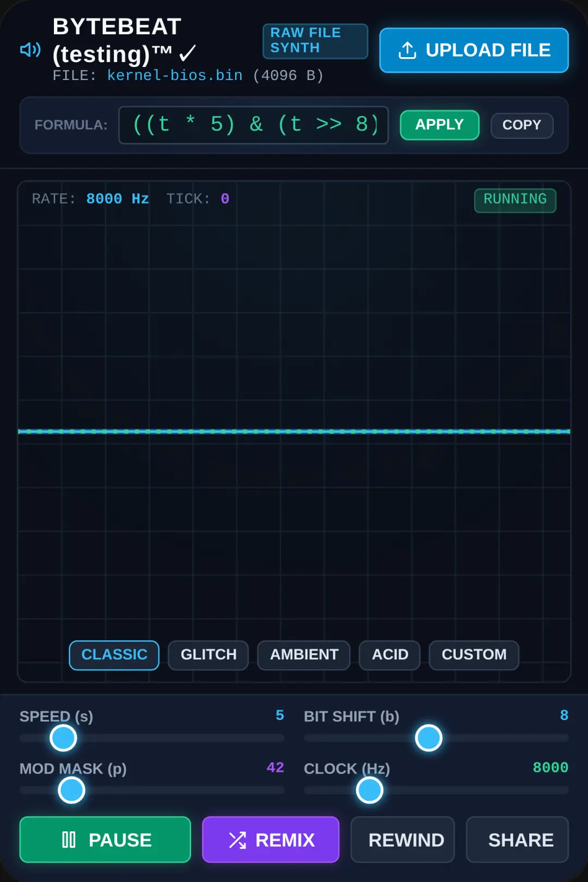Click the 8000 Hz rate value
Screen dimensions: 588x882
point(118,199)
